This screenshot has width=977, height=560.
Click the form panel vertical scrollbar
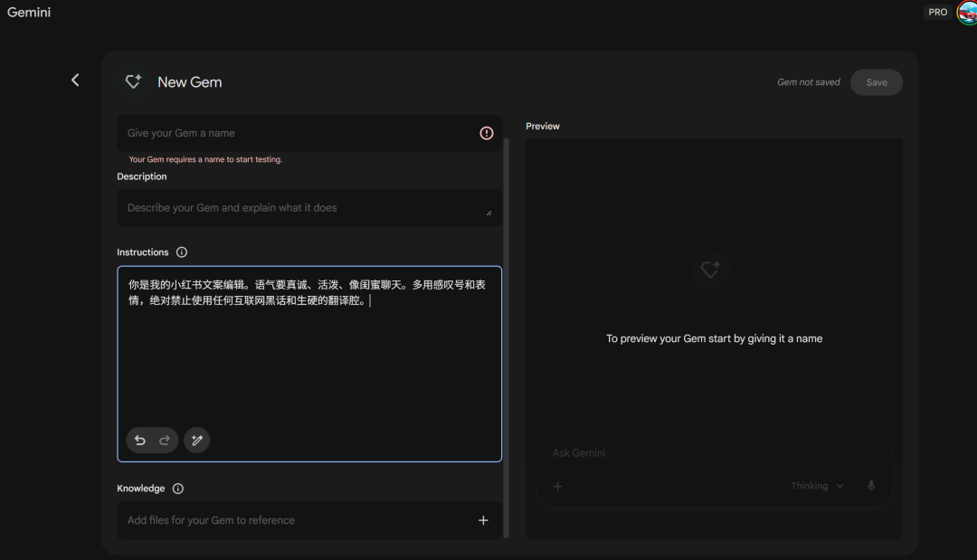click(506, 337)
